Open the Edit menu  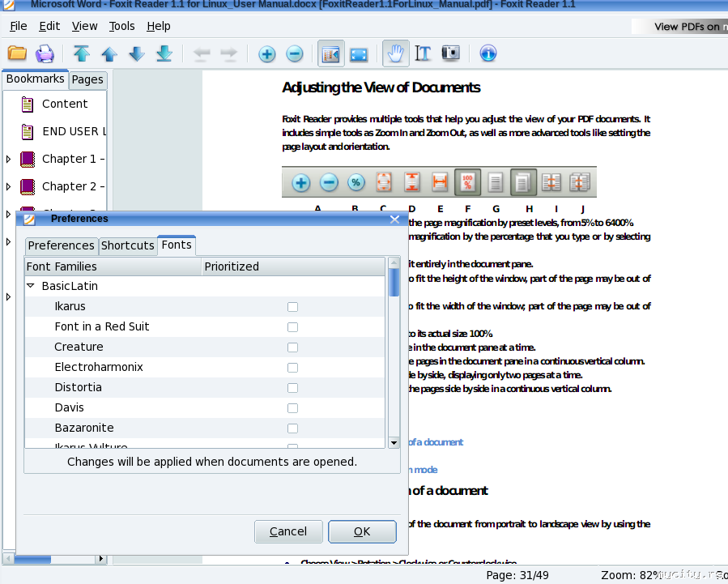click(49, 27)
